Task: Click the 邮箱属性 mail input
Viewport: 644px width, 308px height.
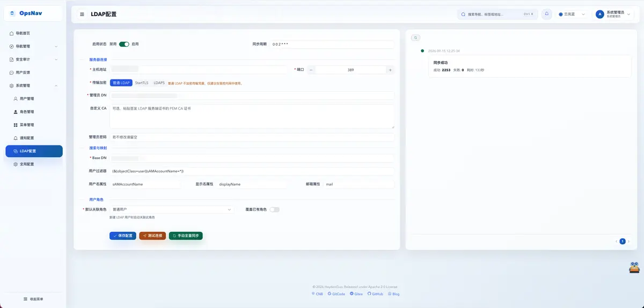Action: (359, 184)
